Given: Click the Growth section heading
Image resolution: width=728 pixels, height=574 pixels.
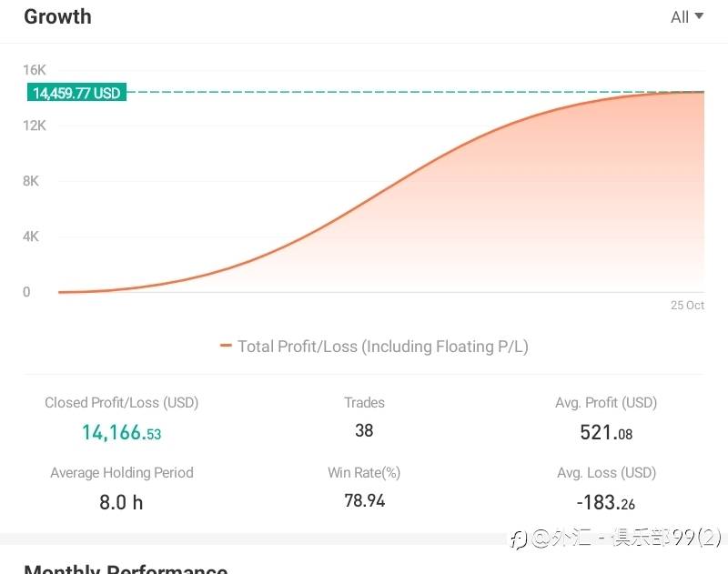Looking at the screenshot, I should 57,16.
